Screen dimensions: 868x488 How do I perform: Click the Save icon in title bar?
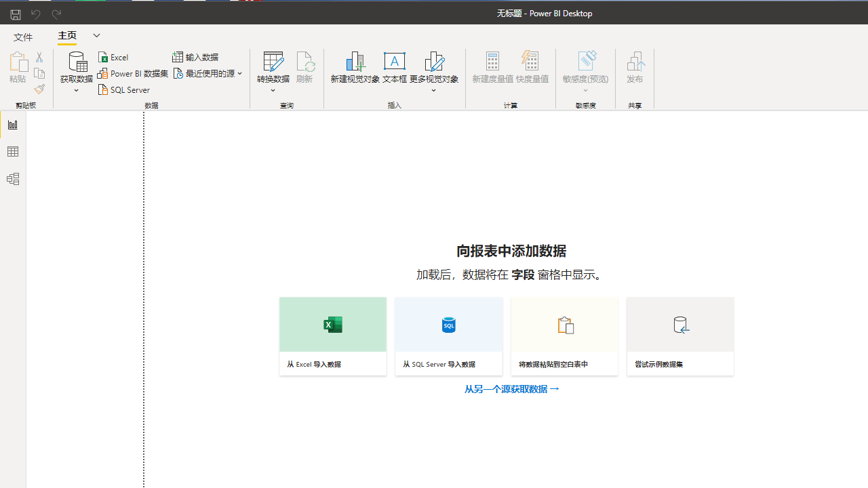pyautogui.click(x=15, y=14)
